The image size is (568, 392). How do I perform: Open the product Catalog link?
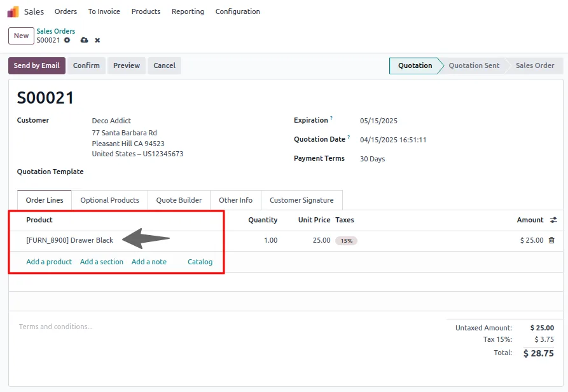(x=200, y=262)
